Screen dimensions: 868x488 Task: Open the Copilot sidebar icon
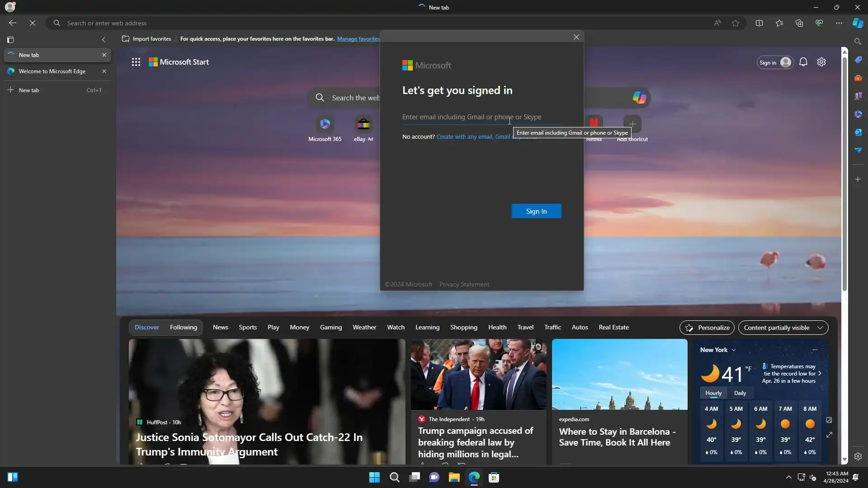point(858,23)
